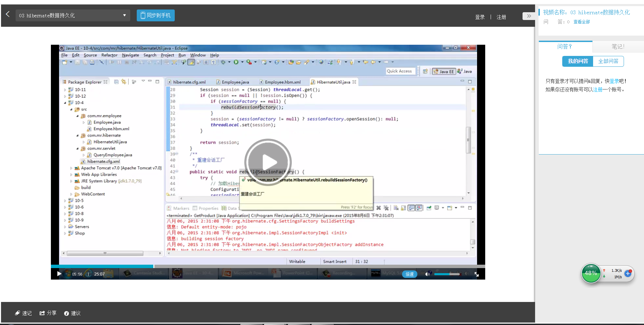Collapse the 10-4 project node
Screen dimensions: 644x325
(x=65, y=103)
